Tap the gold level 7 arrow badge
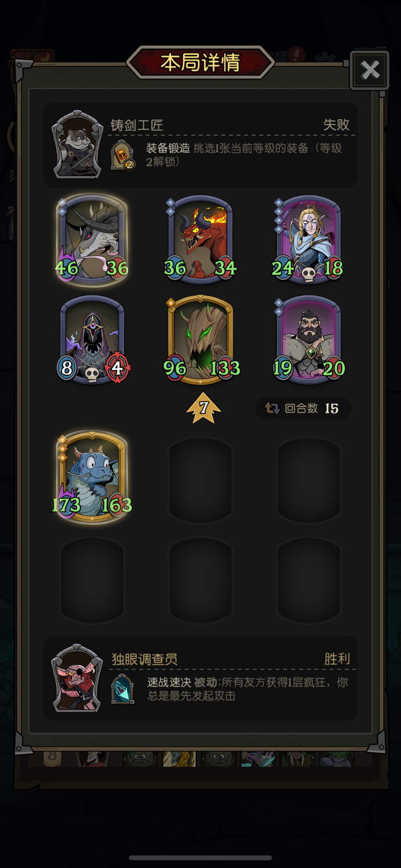Screen dimensions: 401x868 [x=203, y=408]
